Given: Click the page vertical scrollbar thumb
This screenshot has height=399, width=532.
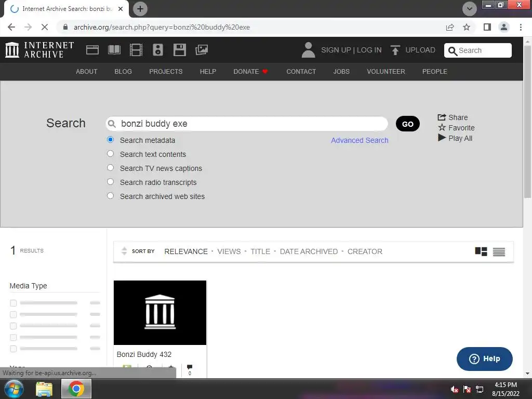Looking at the screenshot, I should click(527, 121).
